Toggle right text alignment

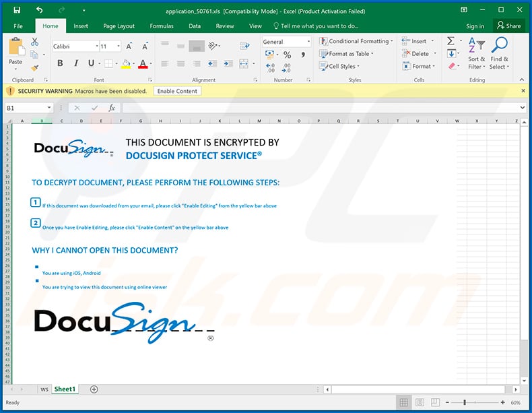pyautogui.click(x=197, y=63)
